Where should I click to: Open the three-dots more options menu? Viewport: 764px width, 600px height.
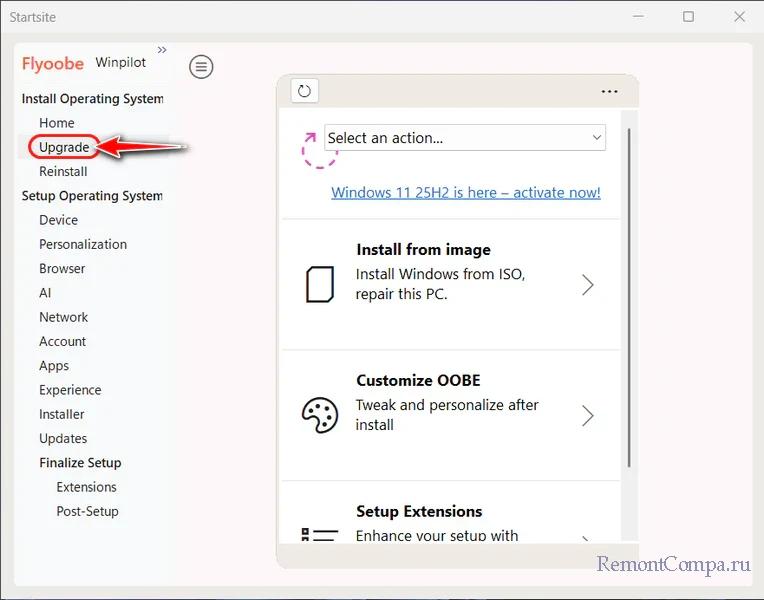(609, 91)
